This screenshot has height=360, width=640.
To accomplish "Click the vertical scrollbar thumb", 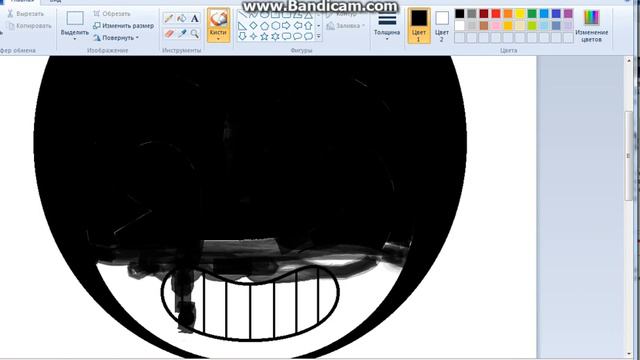I will coord(629,156).
